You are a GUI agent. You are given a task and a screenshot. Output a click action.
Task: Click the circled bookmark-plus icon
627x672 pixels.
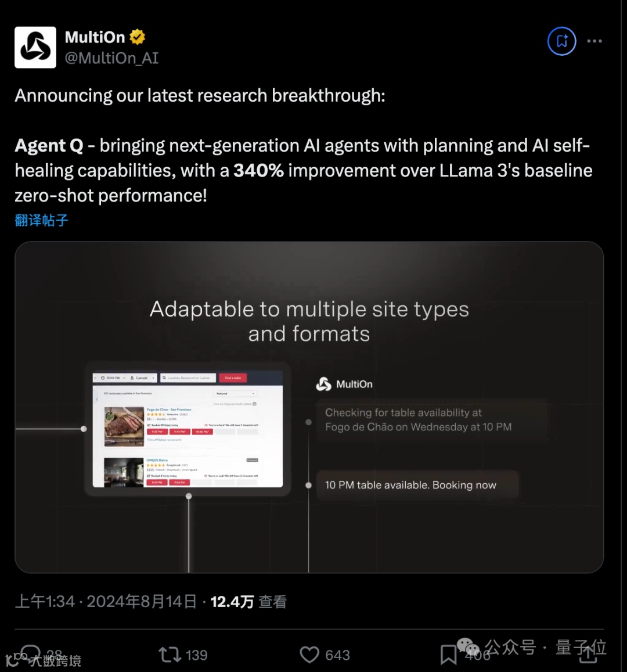[561, 41]
